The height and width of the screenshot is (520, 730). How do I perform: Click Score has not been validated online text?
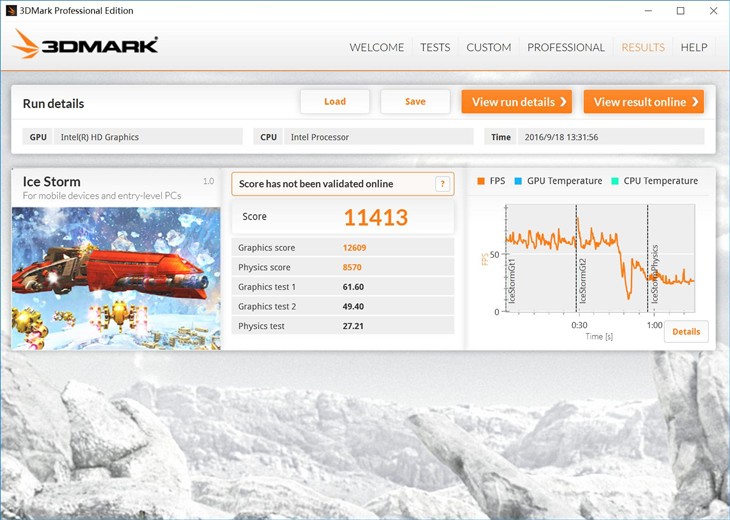(316, 184)
